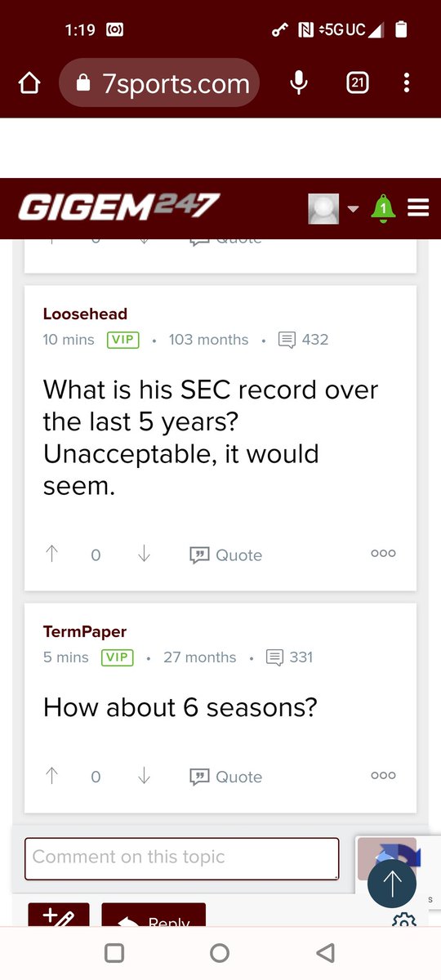Image resolution: width=441 pixels, height=980 pixels.
Task: Tap the scroll-to-top arrow button
Action: click(392, 884)
